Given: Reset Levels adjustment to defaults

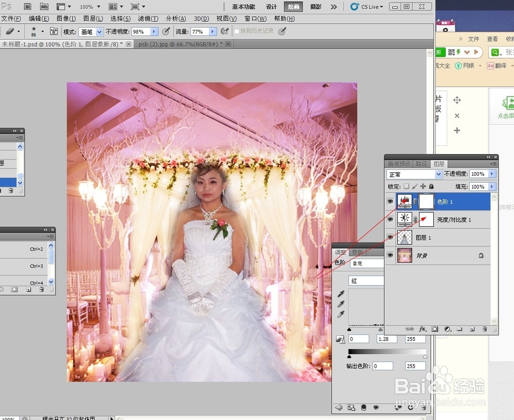Looking at the screenshot, I should tap(410, 408).
